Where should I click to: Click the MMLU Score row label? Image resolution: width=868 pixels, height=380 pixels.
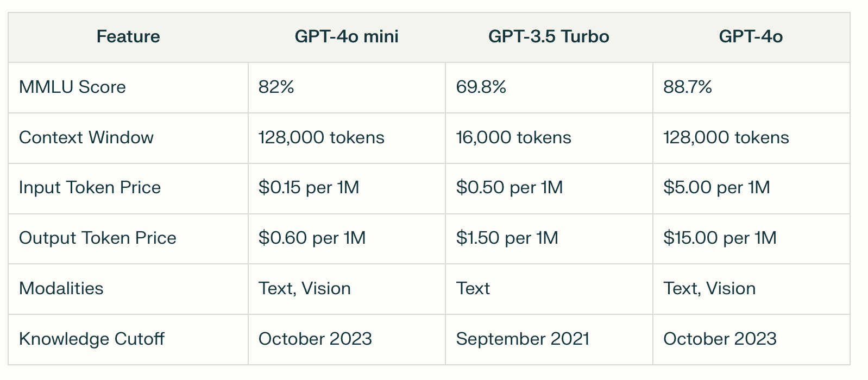[72, 87]
